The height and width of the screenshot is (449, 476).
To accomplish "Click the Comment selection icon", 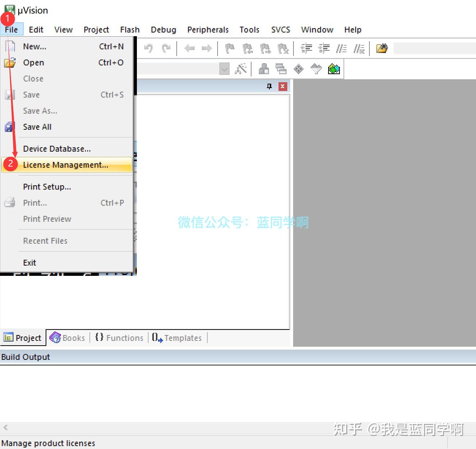I will (x=341, y=48).
